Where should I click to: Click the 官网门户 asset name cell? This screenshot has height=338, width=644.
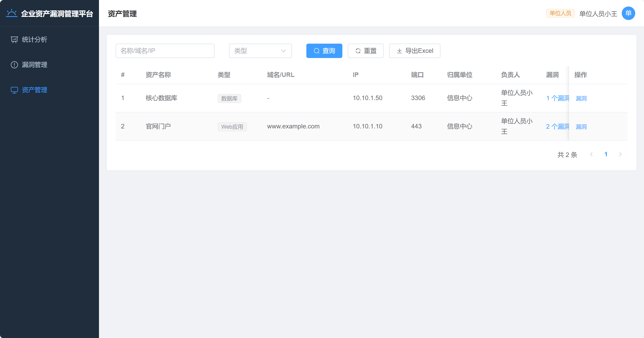pos(158,126)
